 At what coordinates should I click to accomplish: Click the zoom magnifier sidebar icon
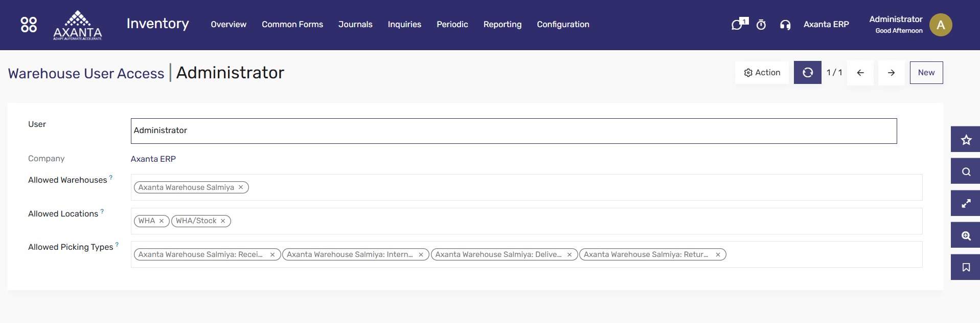(966, 235)
